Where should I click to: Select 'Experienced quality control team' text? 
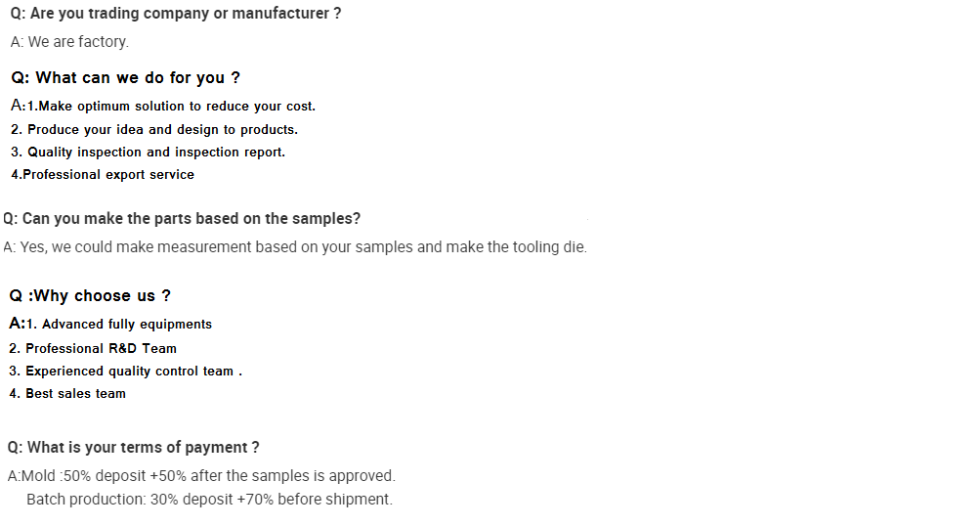click(x=125, y=372)
